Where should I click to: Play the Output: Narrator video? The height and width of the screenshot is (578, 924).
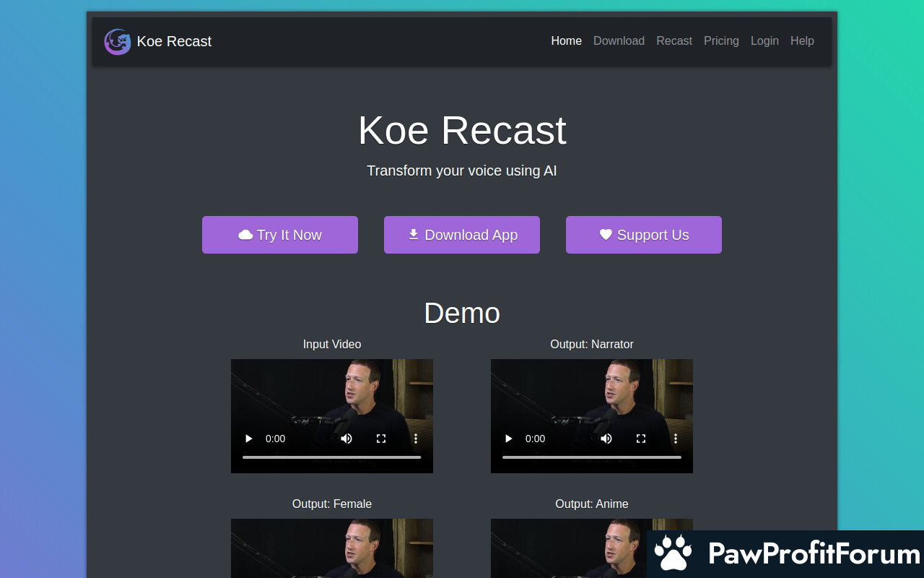click(509, 439)
